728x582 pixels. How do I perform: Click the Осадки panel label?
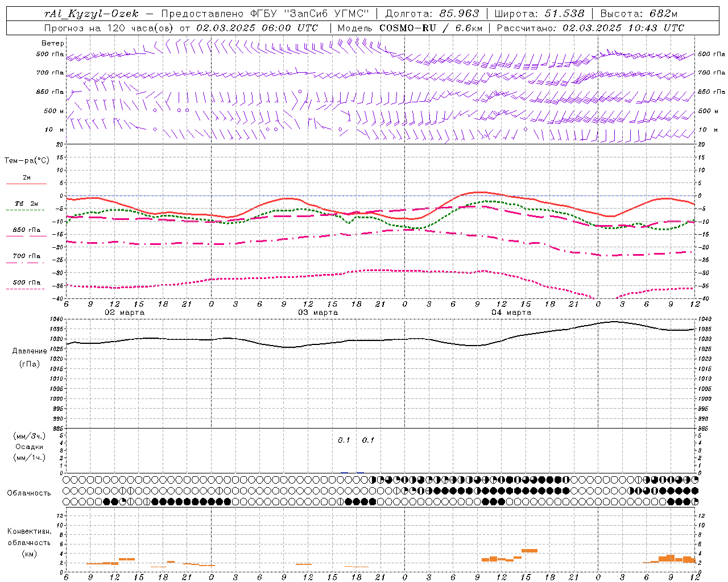tap(30, 447)
